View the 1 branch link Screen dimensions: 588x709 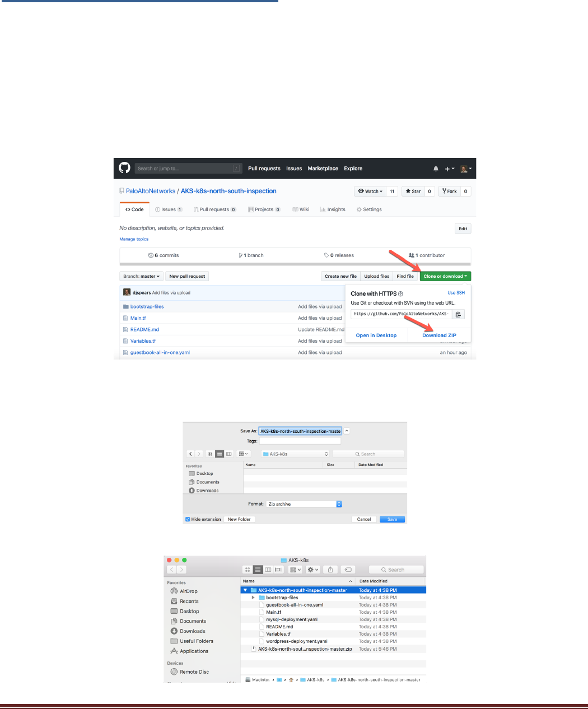pos(251,255)
